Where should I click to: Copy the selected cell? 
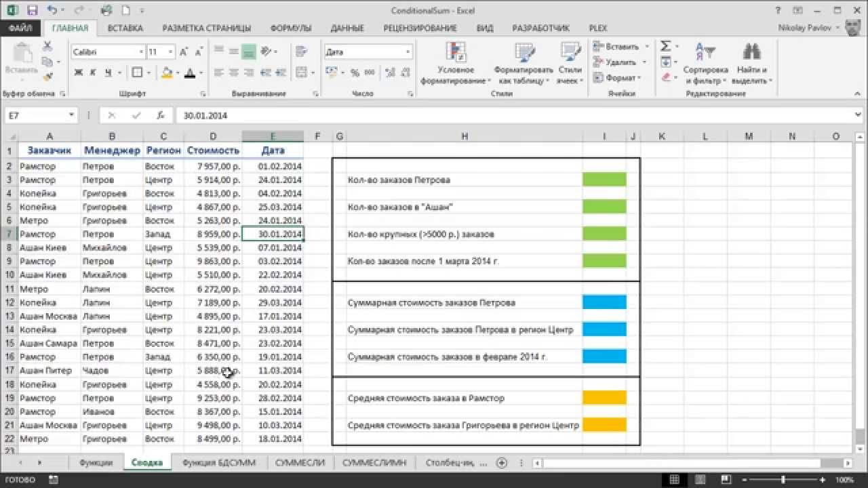47,62
